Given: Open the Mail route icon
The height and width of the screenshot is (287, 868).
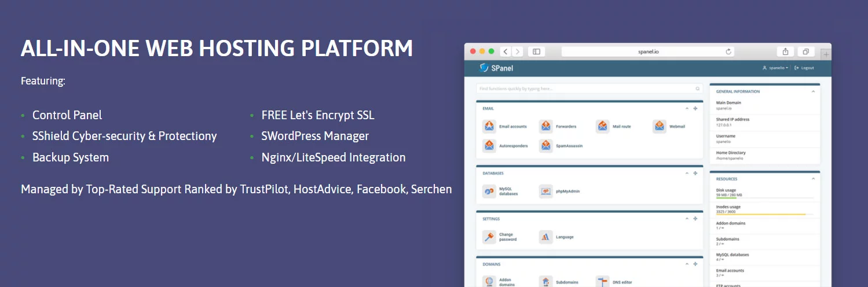Looking at the screenshot, I should [603, 126].
